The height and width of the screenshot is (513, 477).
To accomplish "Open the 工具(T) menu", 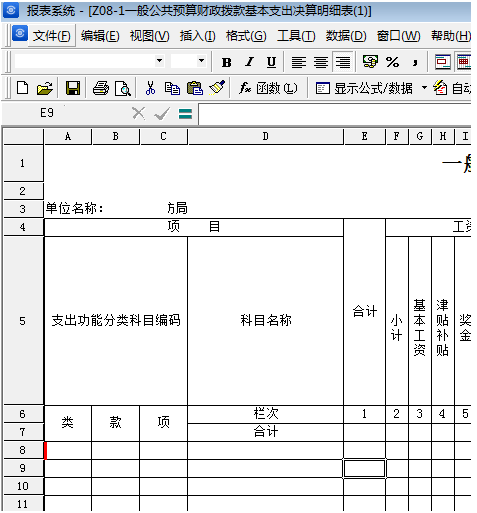I will [296, 36].
